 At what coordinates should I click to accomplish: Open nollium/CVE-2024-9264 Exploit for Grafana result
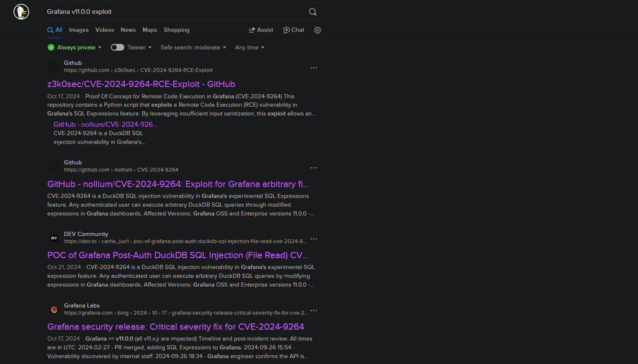[178, 184]
